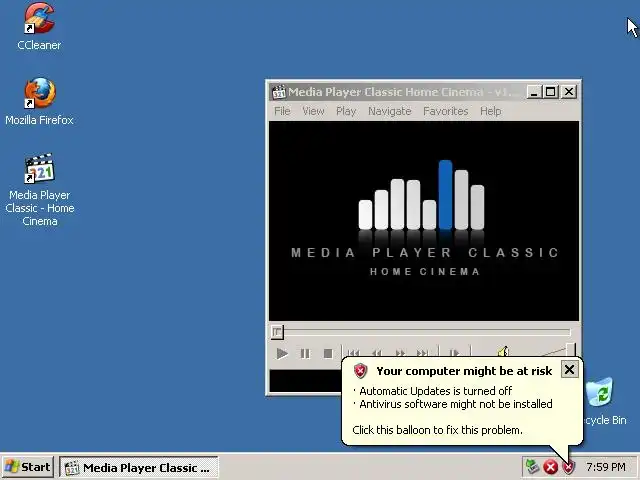Maximize the Media Player Classic window

point(550,92)
